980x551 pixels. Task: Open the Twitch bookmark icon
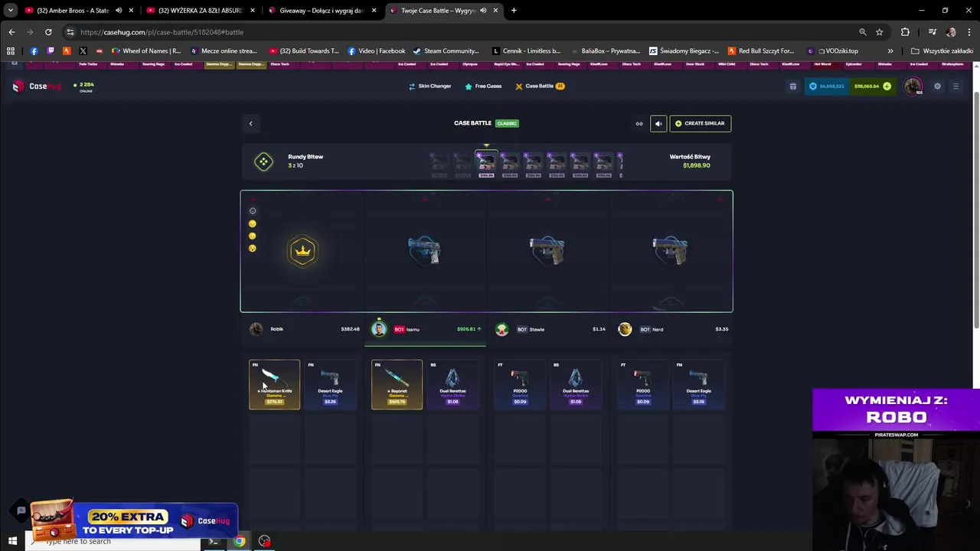tap(51, 51)
